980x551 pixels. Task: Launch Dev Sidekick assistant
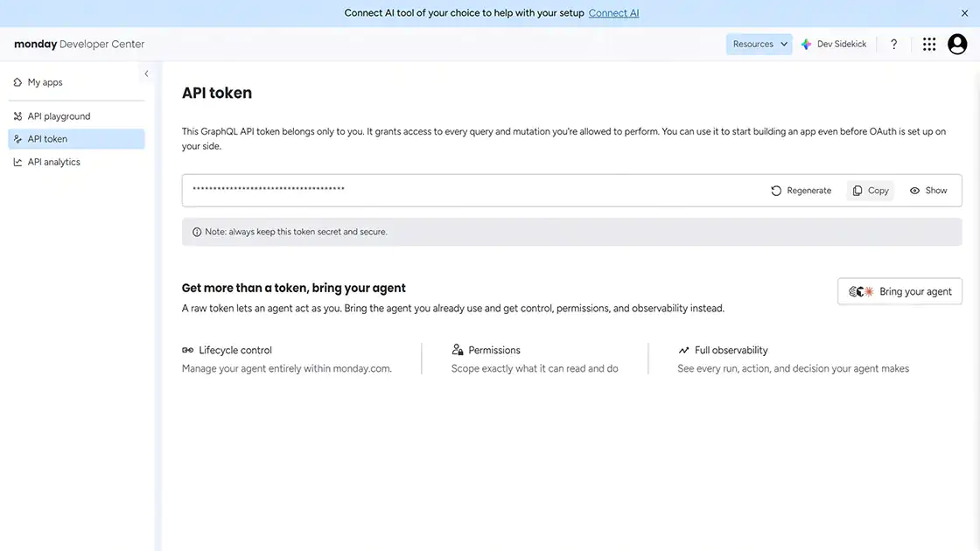(834, 45)
